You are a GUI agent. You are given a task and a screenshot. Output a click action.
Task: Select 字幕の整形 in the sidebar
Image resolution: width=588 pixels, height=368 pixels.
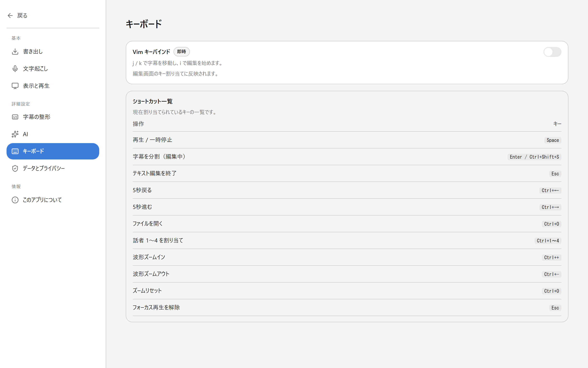[x=53, y=117]
